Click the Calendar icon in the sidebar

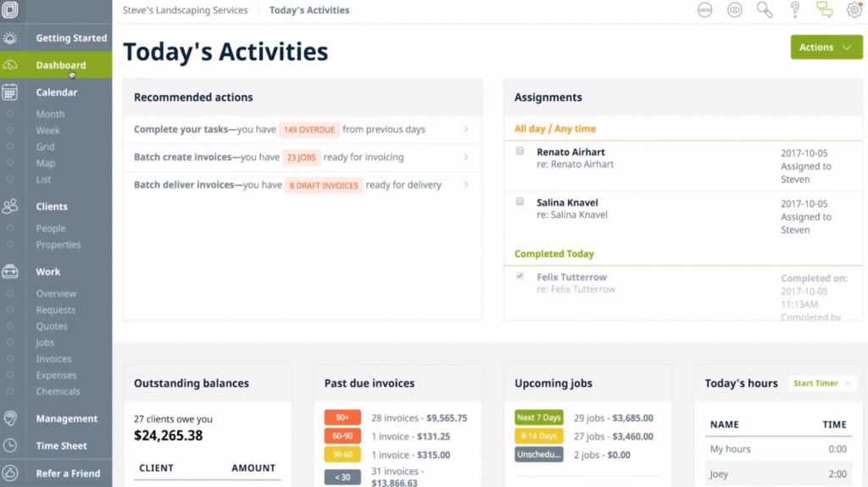[10, 92]
